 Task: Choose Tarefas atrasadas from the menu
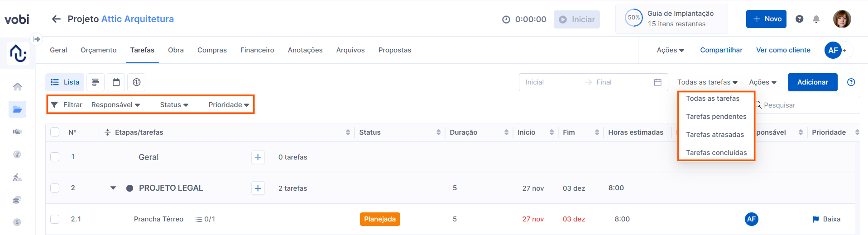715,135
